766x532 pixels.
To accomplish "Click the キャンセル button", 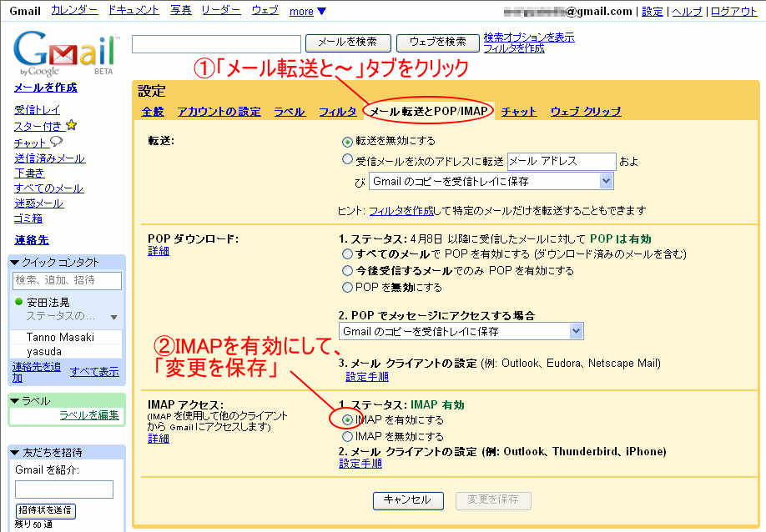I will [x=408, y=500].
